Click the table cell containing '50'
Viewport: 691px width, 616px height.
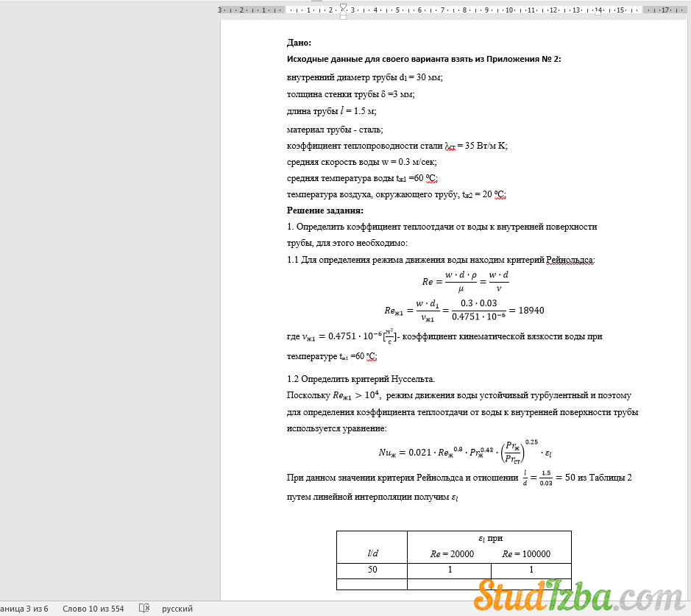[372, 570]
